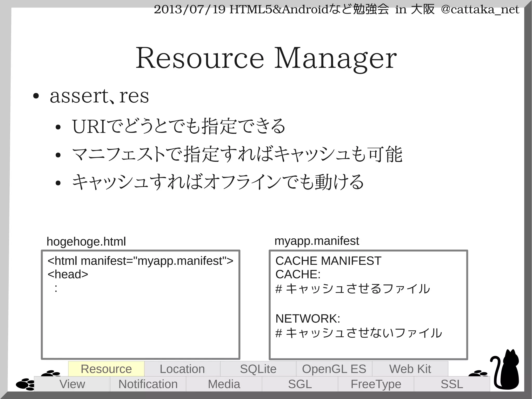
Task: Click the paw print right of Web Kit
Action: pos(478,373)
